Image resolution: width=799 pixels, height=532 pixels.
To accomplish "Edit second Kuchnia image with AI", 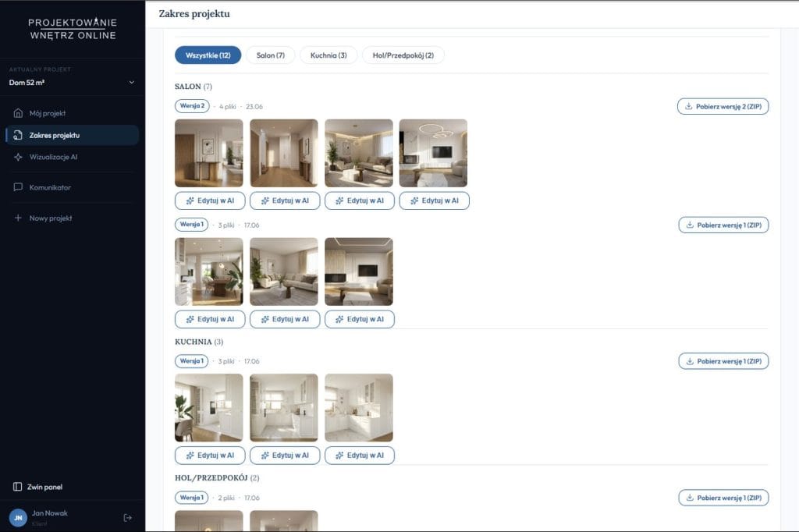I will pos(285,456).
